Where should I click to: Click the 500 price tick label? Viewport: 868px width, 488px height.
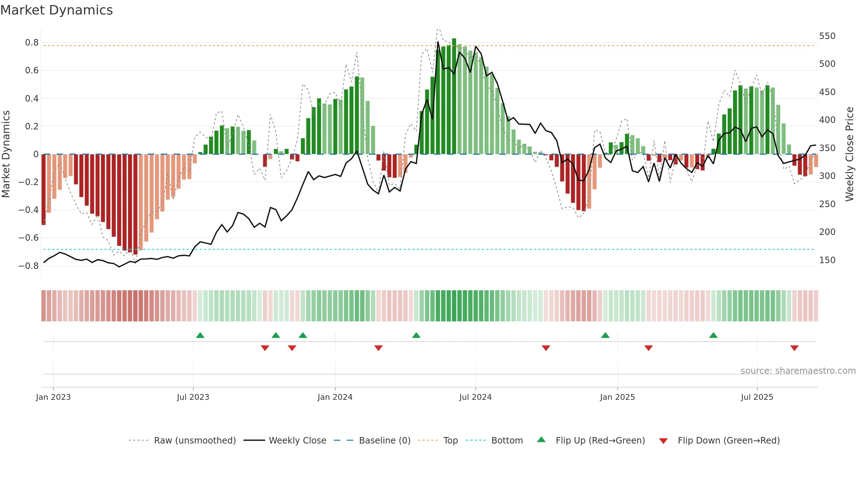click(x=827, y=64)
